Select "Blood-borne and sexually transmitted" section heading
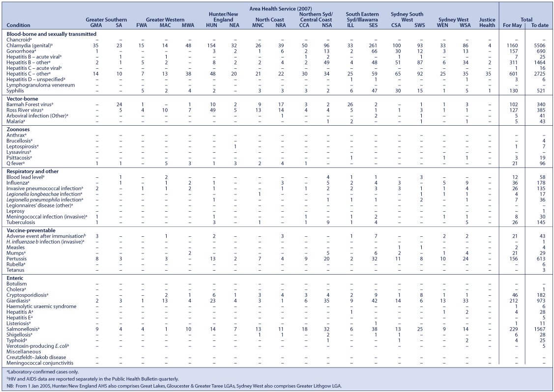 pos(52,34)
